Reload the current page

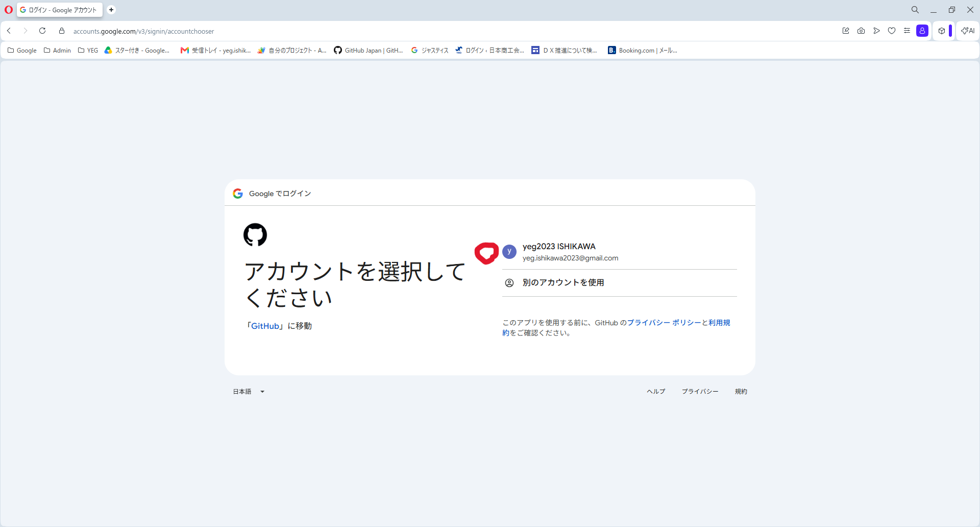(x=42, y=31)
